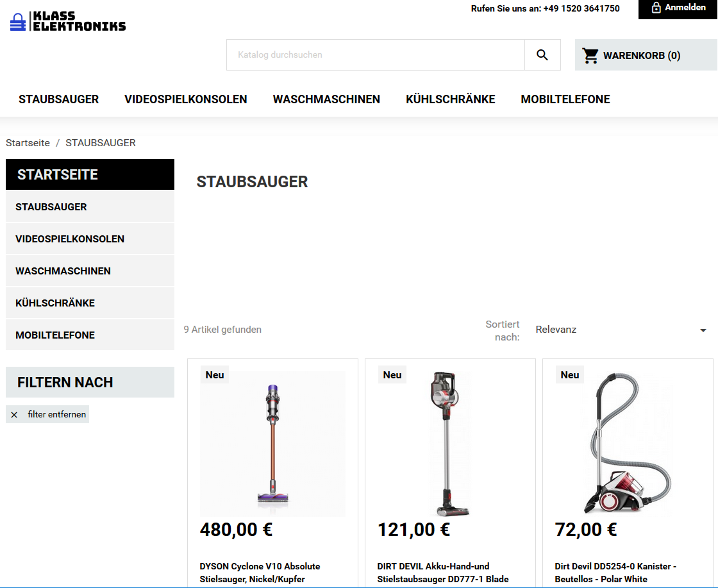Click the Anmelden login button
The width and height of the screenshot is (718, 588).
coord(678,8)
